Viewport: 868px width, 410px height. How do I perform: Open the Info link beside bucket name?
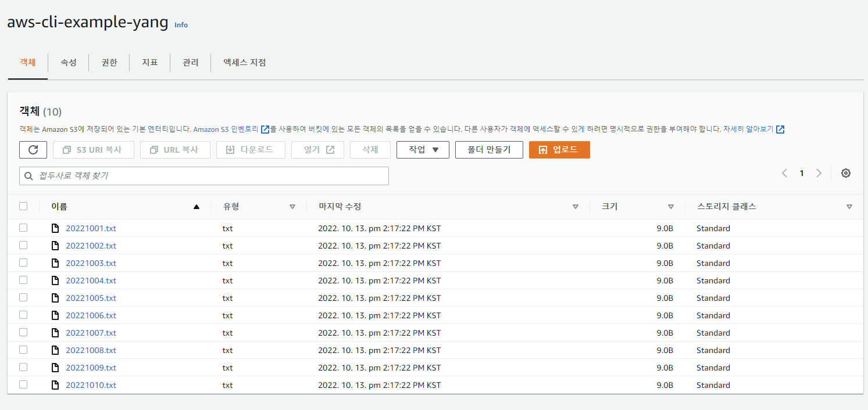(x=181, y=25)
